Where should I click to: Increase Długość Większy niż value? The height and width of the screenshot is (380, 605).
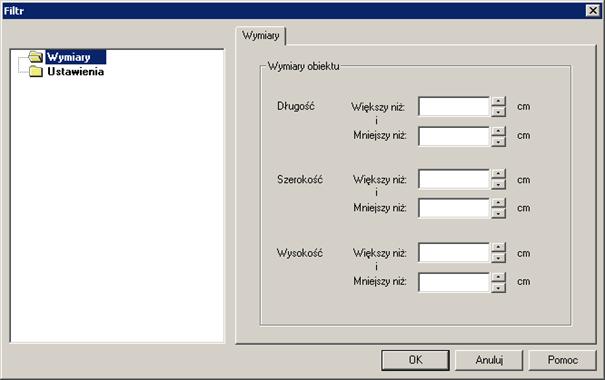[499, 101]
